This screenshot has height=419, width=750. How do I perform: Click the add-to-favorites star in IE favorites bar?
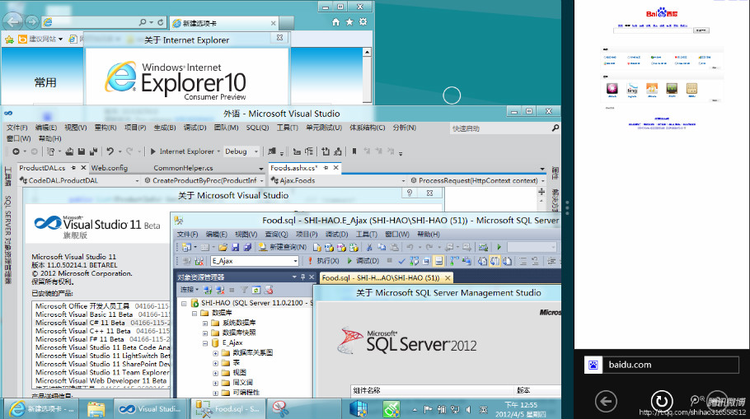[x=9, y=39]
